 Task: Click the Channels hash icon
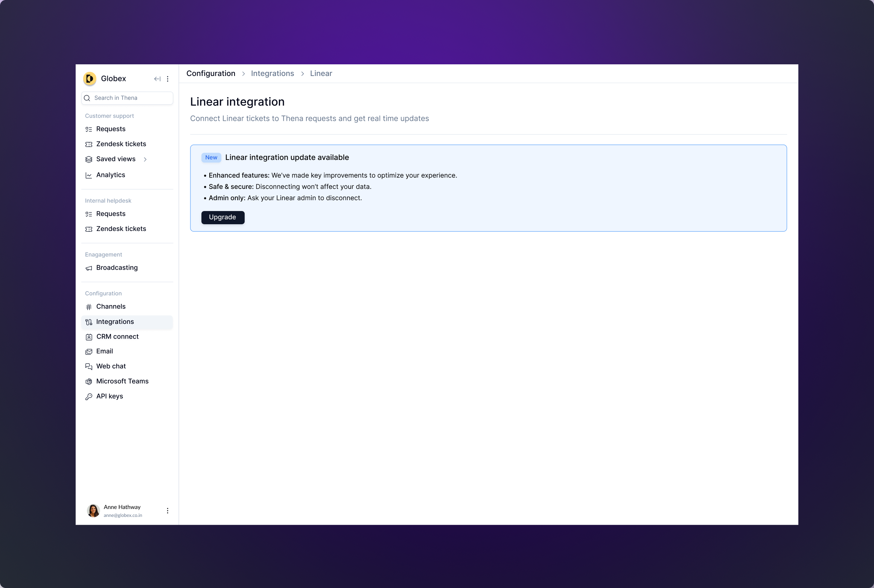(x=89, y=307)
